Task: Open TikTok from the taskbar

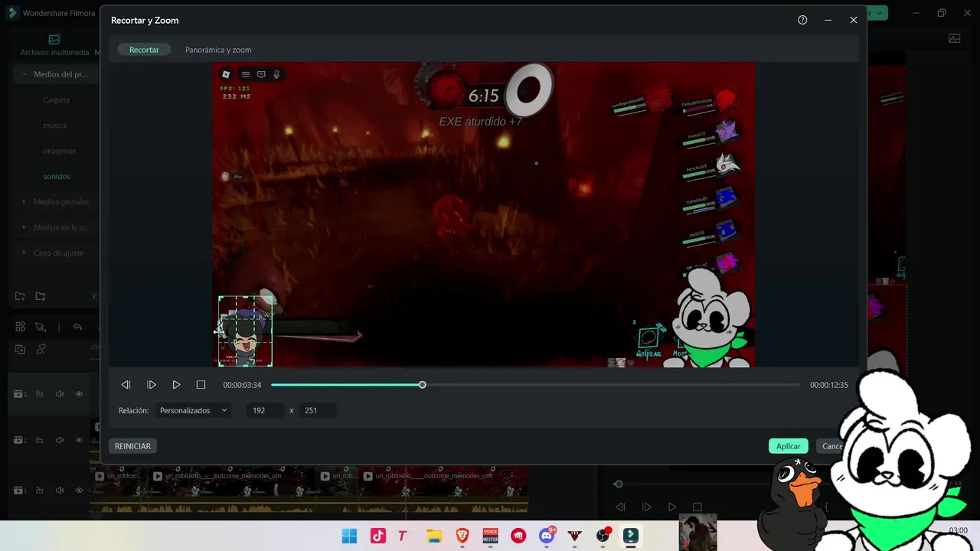Action: pyautogui.click(x=378, y=536)
